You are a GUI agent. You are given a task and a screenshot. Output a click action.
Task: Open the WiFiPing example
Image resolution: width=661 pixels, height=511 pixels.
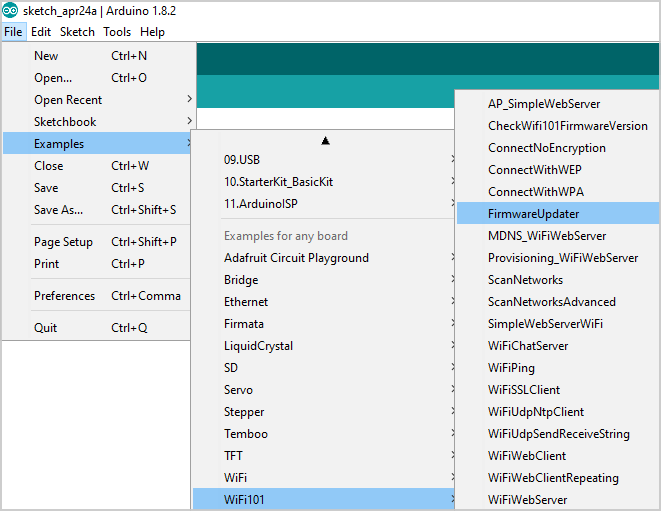click(558, 368)
